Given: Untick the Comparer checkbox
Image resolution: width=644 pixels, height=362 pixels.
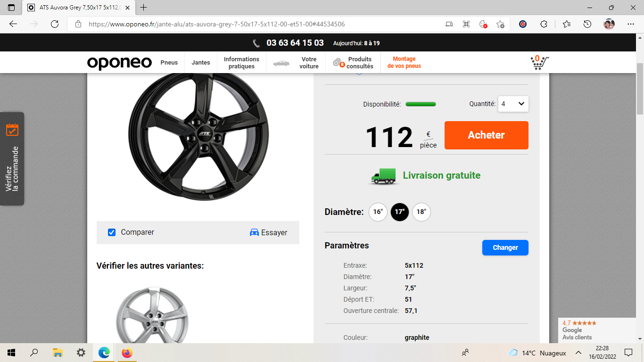Looking at the screenshot, I should tap(112, 232).
